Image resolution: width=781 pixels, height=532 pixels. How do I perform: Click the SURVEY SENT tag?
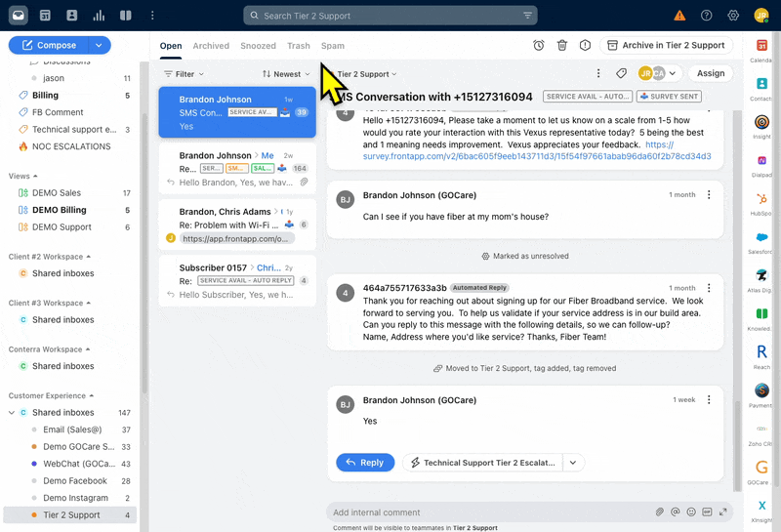tap(669, 96)
